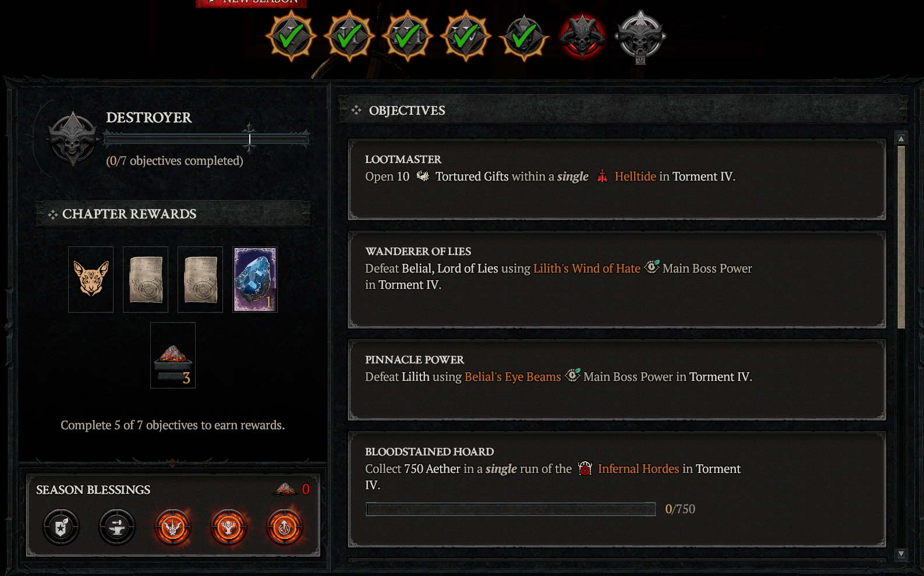Select the second completed chapter checkmark badge

[x=349, y=36]
